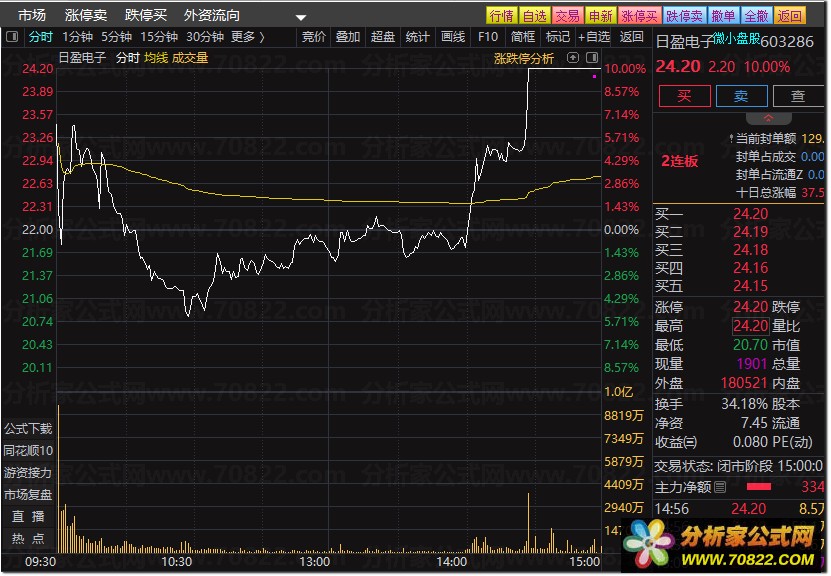Click 标记 mark tool
This screenshot has width=831, height=576.
pyautogui.click(x=558, y=37)
